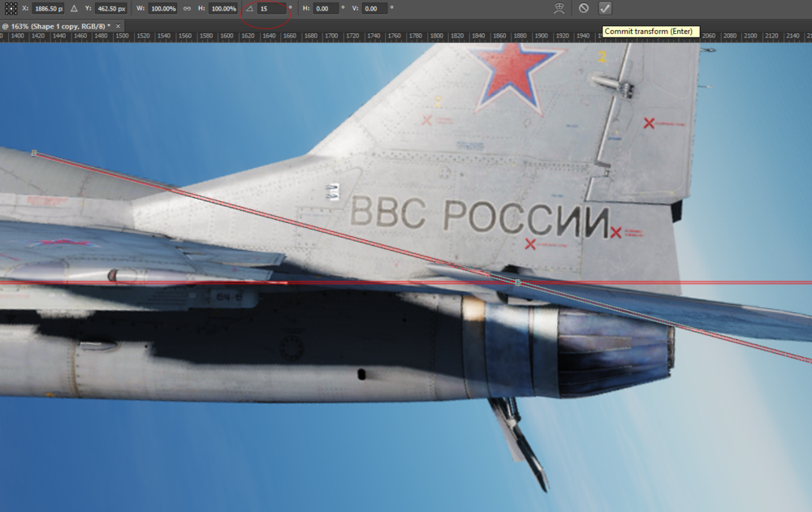
Task: Click the W width percentage field
Action: pyautogui.click(x=163, y=8)
